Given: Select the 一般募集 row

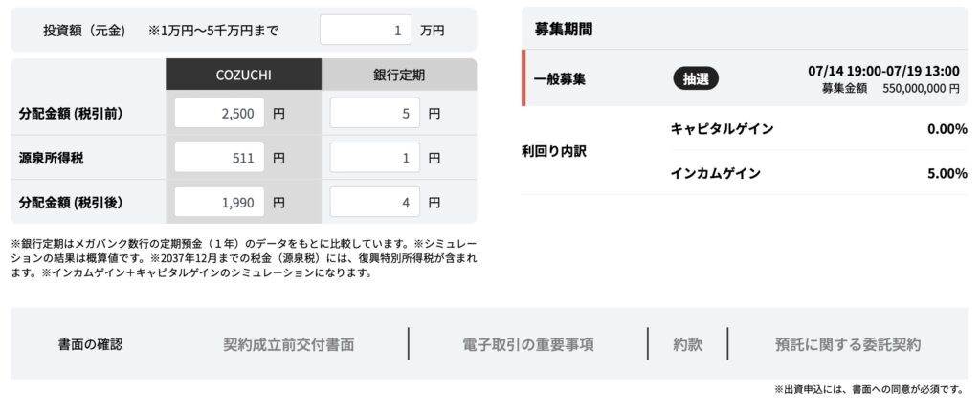Looking at the screenshot, I should click(x=745, y=78).
